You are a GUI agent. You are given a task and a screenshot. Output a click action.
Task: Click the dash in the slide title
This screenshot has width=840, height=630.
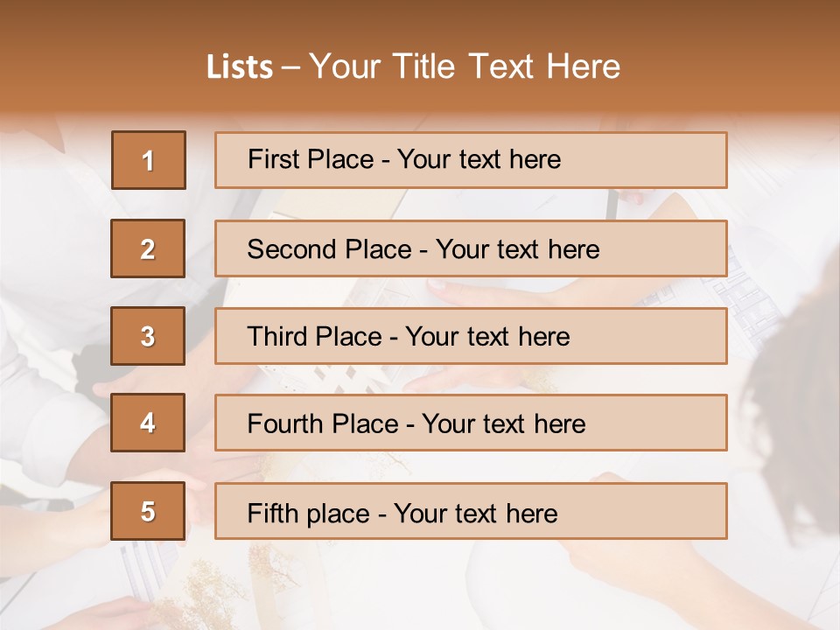click(290, 67)
